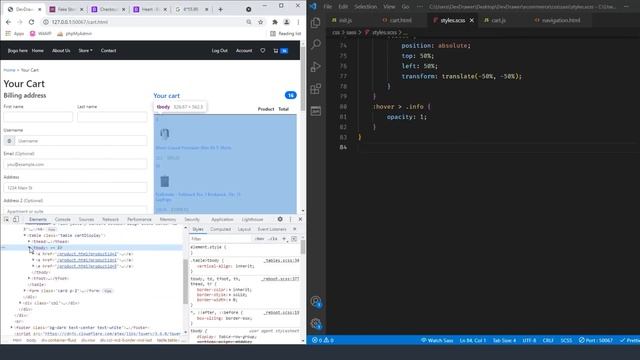Collapse the selected tbody node in the Elements tree

coord(29,248)
